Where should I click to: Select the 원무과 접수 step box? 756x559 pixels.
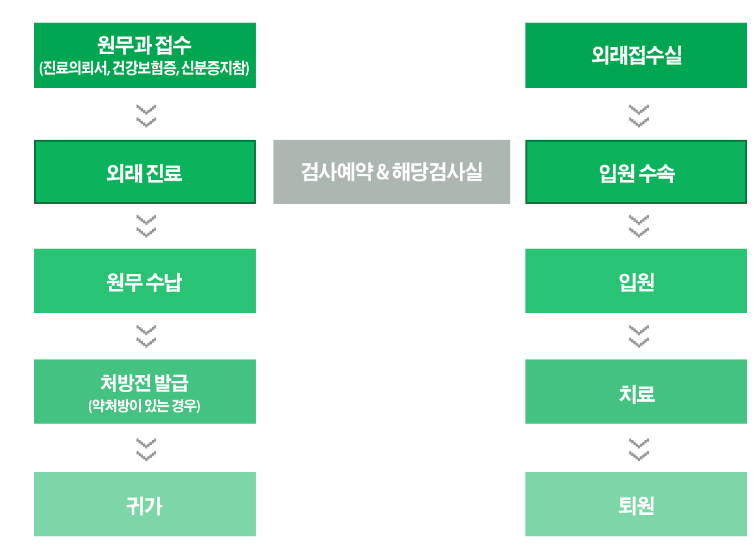145,55
